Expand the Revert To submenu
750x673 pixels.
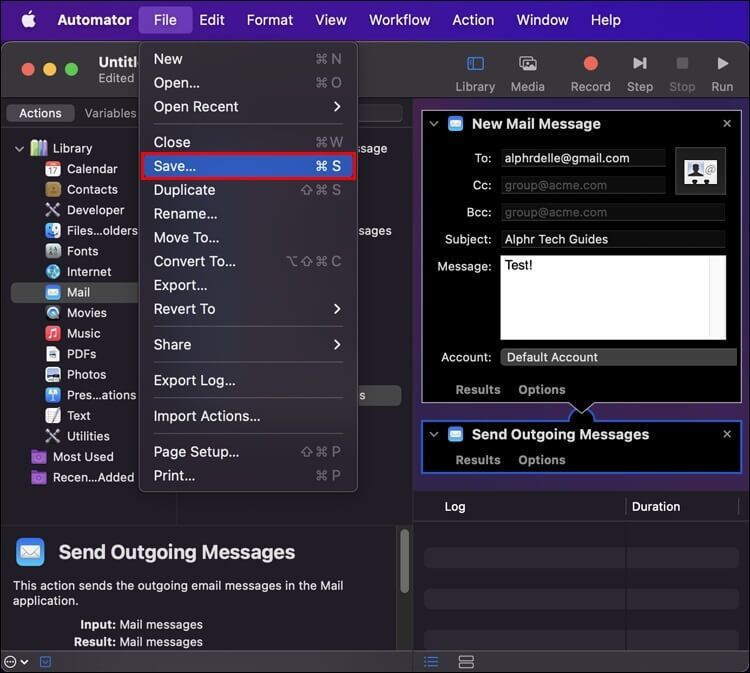coord(247,309)
